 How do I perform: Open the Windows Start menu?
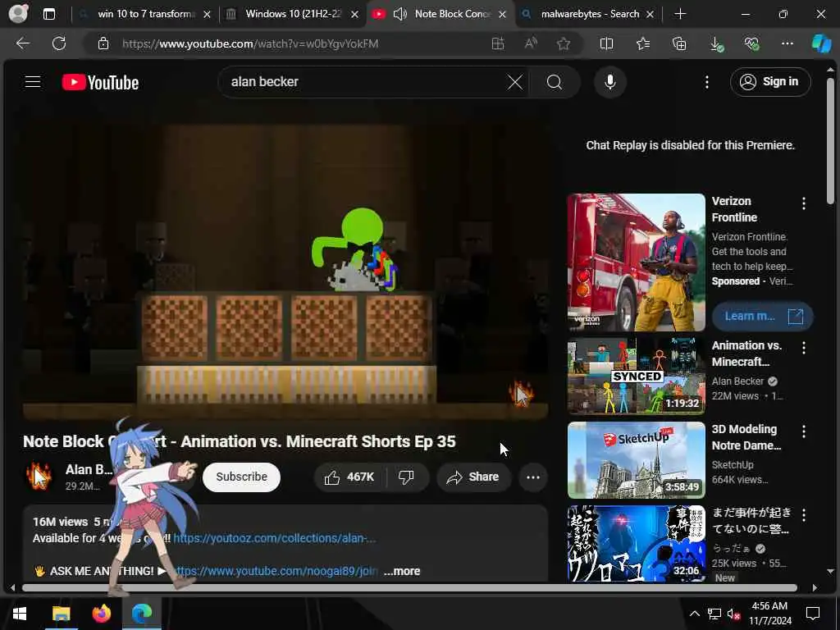point(20,614)
